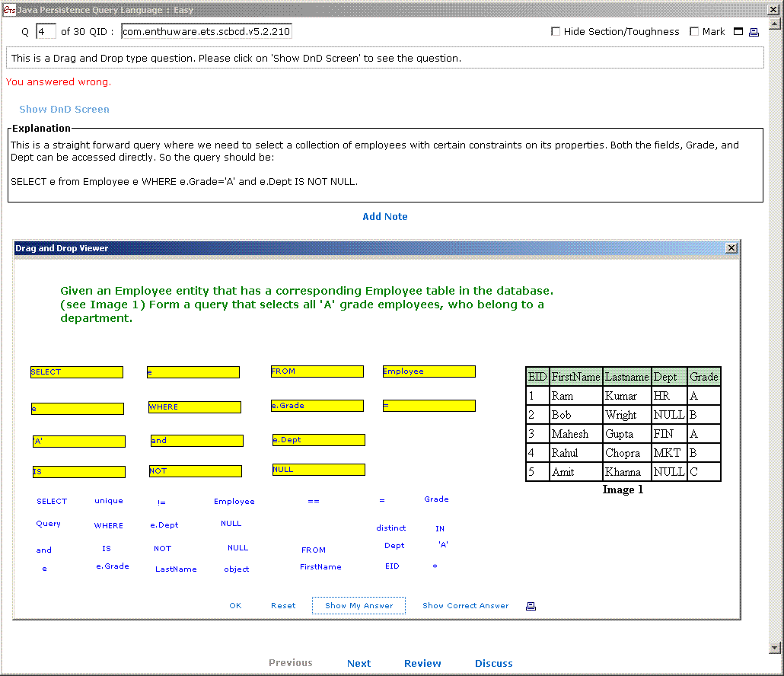Click the ETS application icon in title bar
This screenshot has height=676, width=784.
tap(9, 9)
